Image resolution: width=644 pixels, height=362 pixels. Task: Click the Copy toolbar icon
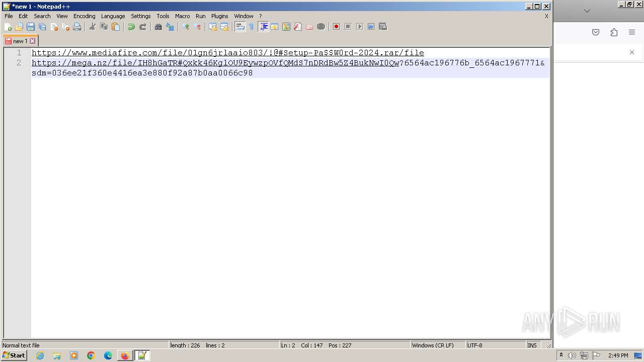104,27
